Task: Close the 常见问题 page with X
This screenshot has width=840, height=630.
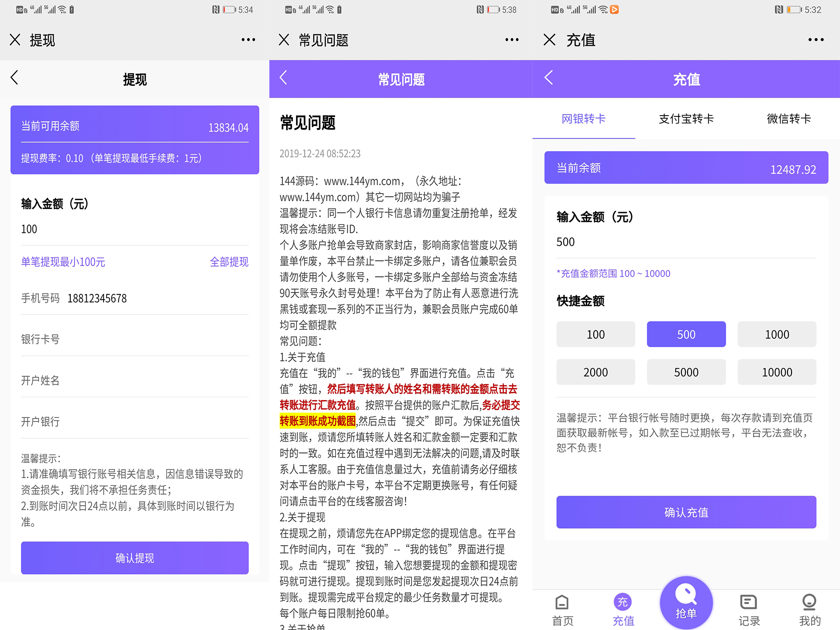Action: coord(284,40)
